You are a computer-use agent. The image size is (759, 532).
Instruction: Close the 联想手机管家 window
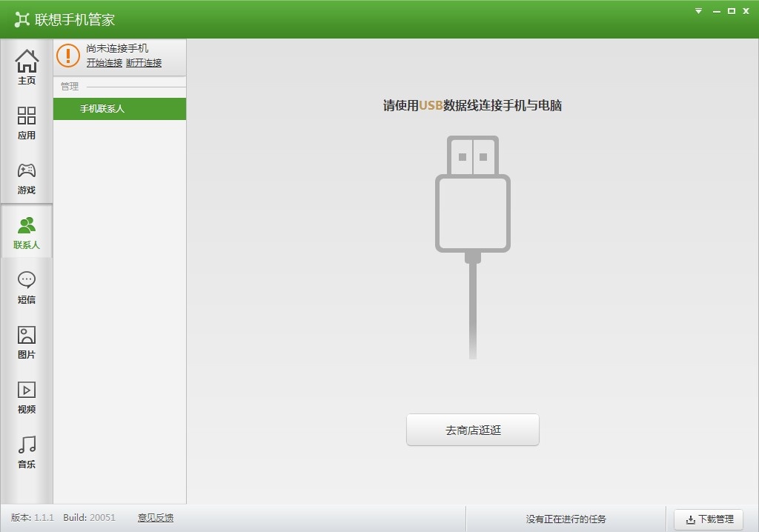coord(746,11)
